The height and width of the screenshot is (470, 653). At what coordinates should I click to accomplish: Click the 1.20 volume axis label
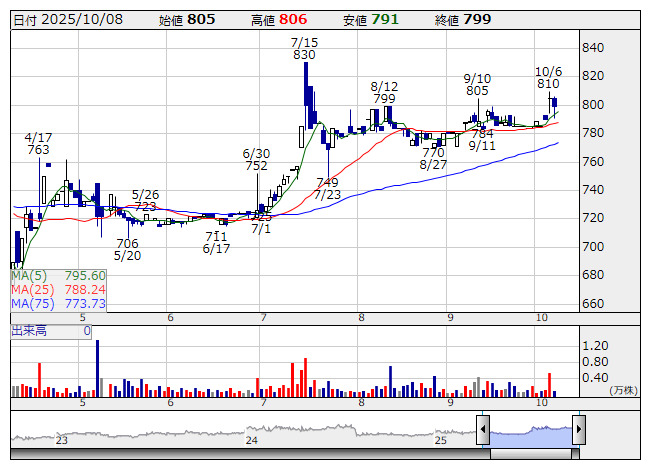point(595,346)
